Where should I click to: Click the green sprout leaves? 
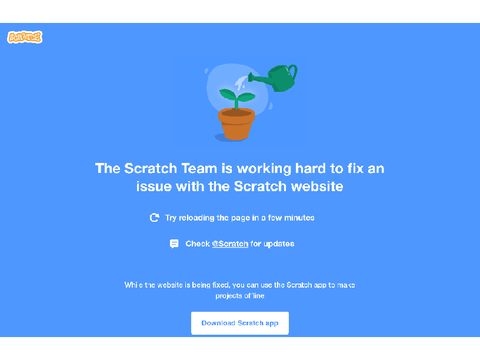coord(237,96)
